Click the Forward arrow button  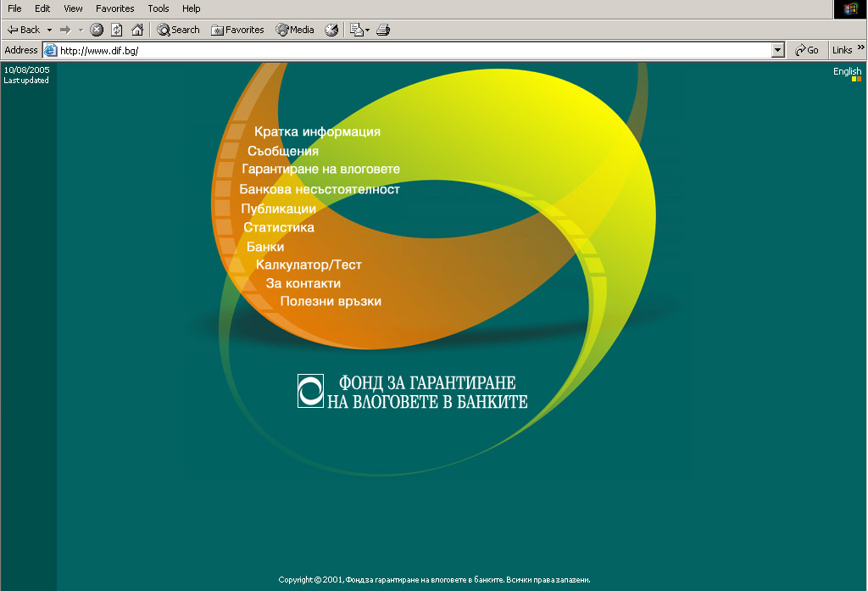point(65,30)
